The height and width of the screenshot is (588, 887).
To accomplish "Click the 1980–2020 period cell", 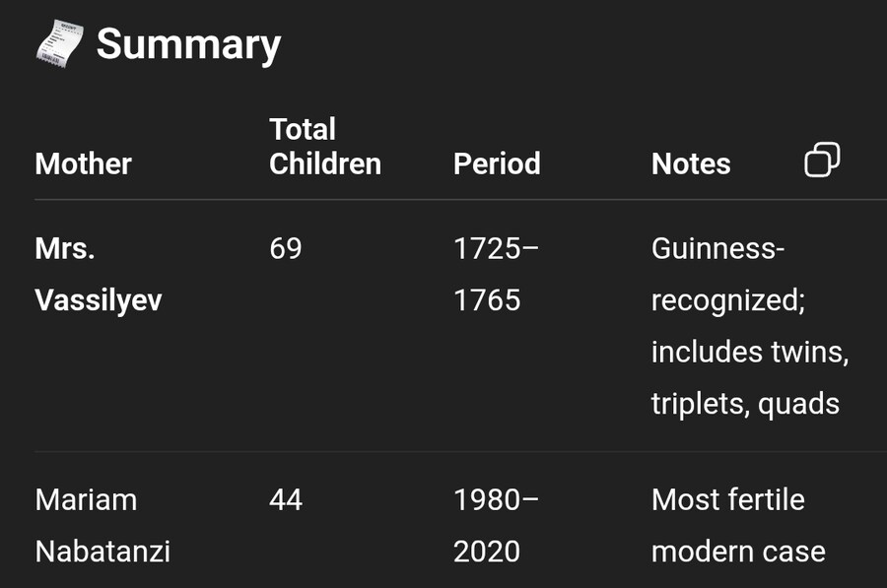I will tap(496, 526).
